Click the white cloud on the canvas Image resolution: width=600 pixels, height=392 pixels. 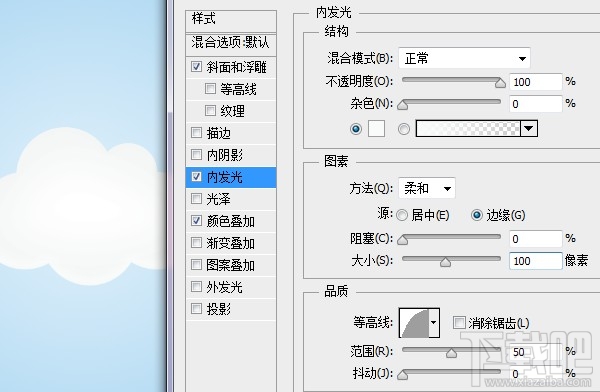[x=82, y=207]
